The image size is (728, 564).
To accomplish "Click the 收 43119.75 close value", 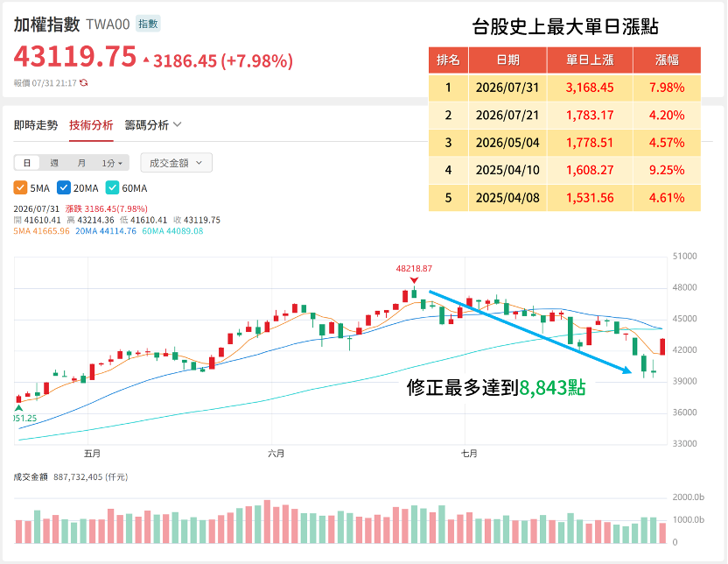I will (x=197, y=220).
